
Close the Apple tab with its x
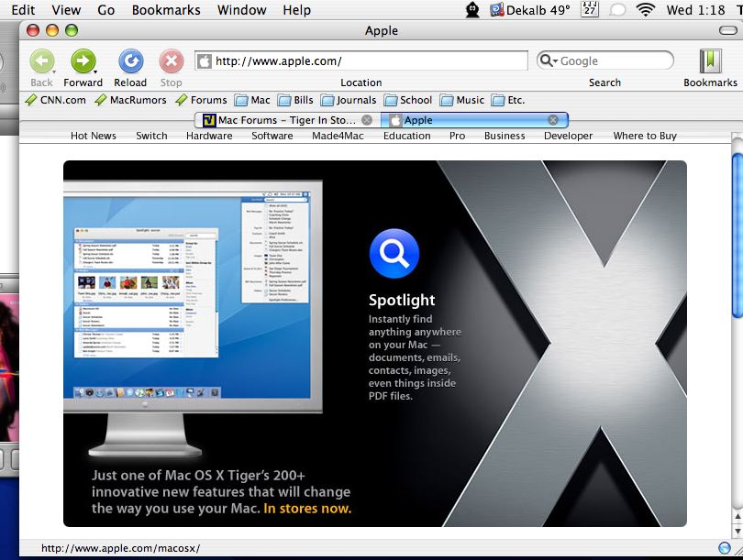pyautogui.click(x=553, y=120)
